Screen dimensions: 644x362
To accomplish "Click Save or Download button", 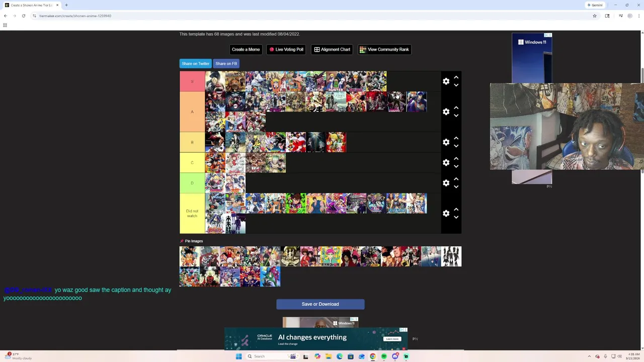I will (320, 304).
